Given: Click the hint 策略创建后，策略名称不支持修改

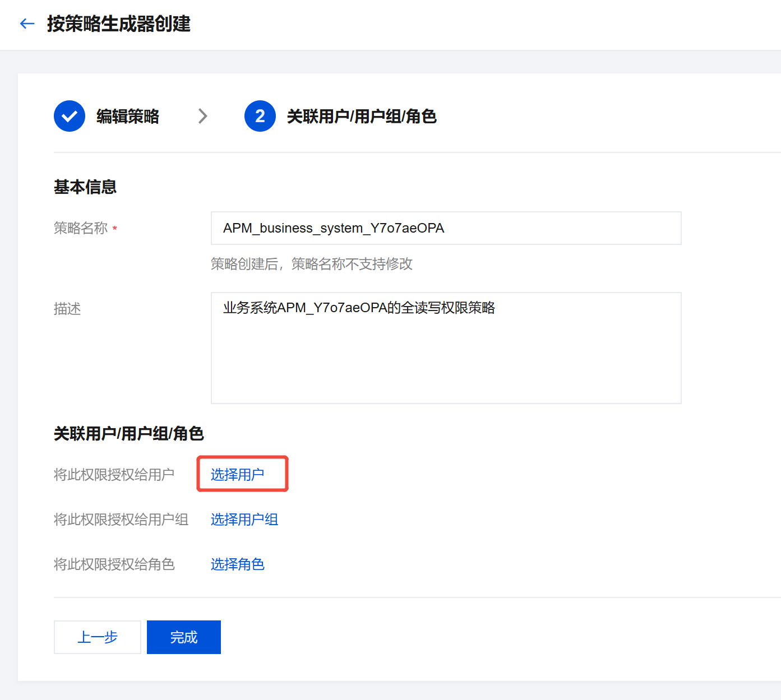Looking at the screenshot, I should click(x=312, y=264).
